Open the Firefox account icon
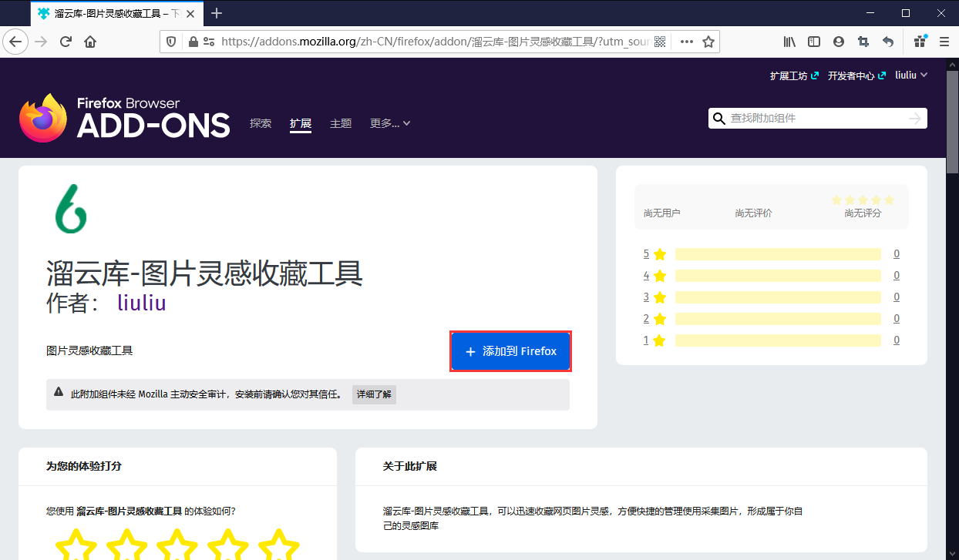Image resolution: width=959 pixels, height=560 pixels. 839,42
